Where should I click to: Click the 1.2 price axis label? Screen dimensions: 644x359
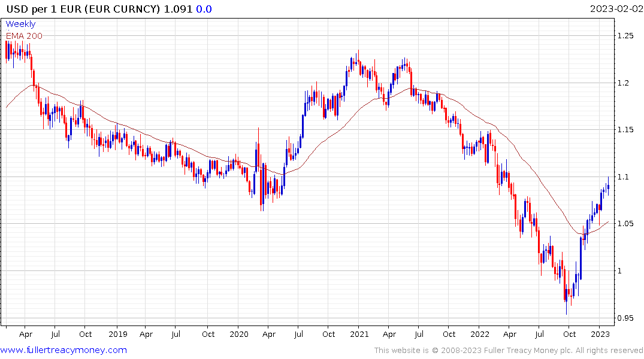pyautogui.click(x=623, y=83)
